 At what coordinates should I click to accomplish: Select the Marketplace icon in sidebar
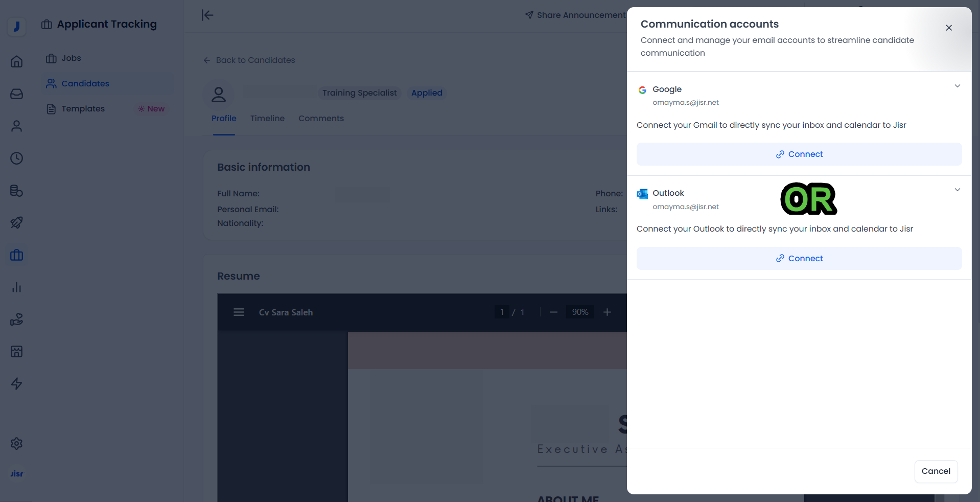click(x=16, y=351)
